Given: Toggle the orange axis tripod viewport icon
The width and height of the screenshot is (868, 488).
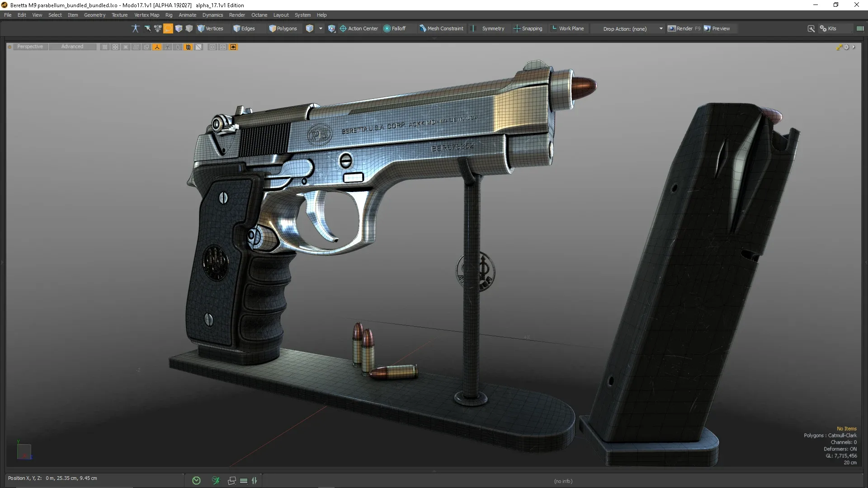Looking at the screenshot, I should (x=157, y=47).
